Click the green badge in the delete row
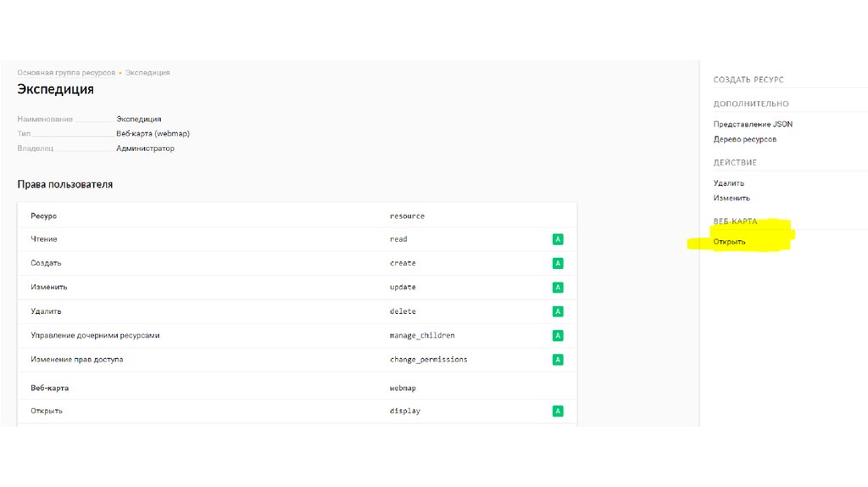The width and height of the screenshot is (868, 487). (x=558, y=311)
